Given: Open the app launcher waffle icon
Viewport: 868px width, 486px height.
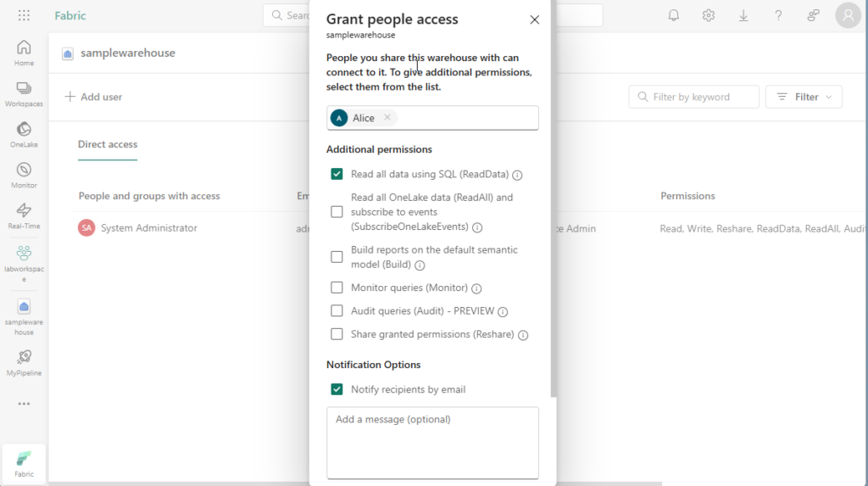Looking at the screenshot, I should point(24,15).
